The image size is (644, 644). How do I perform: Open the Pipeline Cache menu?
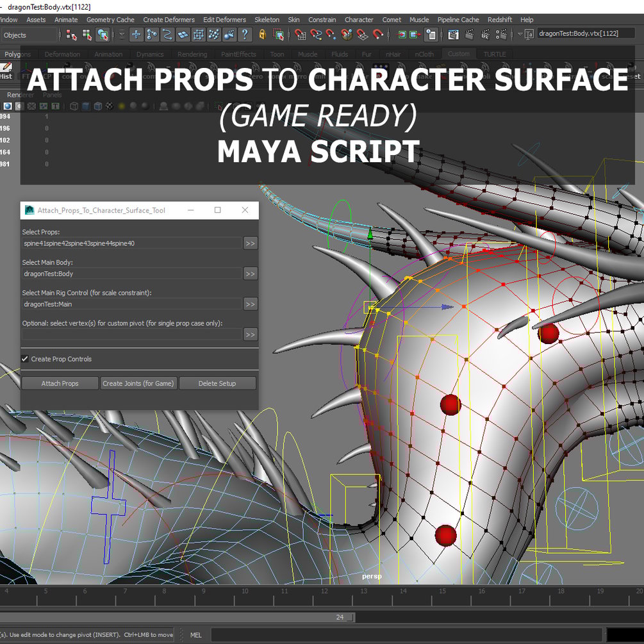[x=458, y=20]
